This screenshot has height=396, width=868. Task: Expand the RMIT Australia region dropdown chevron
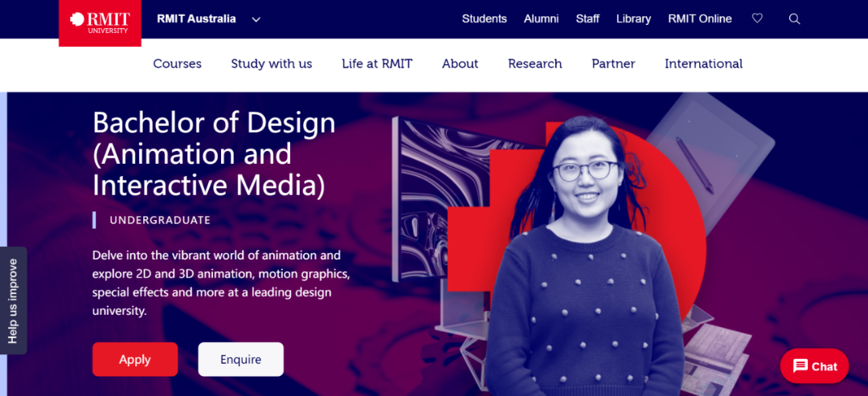256,19
